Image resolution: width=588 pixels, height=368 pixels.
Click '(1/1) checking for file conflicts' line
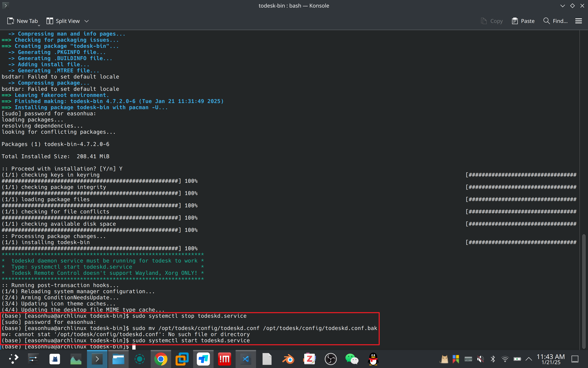[55, 212]
